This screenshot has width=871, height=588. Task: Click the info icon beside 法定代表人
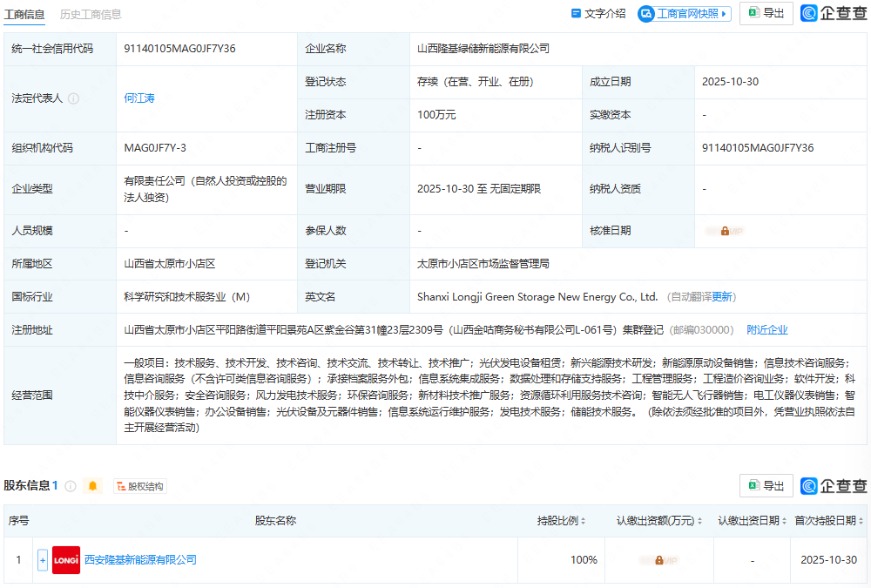[x=74, y=98]
